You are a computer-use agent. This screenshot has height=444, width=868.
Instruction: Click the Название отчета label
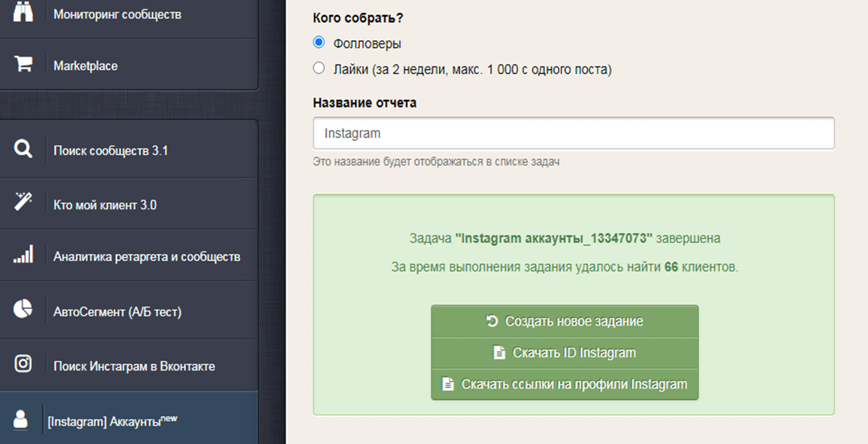365,103
